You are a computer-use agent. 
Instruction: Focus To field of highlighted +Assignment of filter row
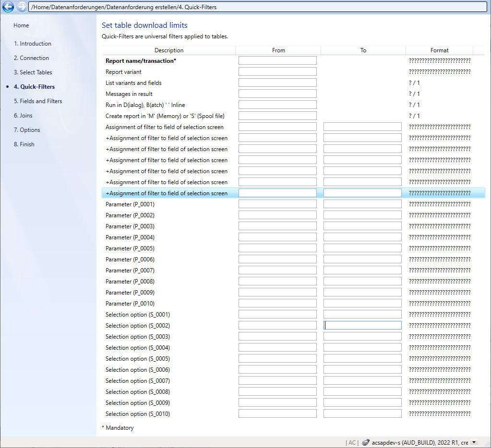click(362, 193)
